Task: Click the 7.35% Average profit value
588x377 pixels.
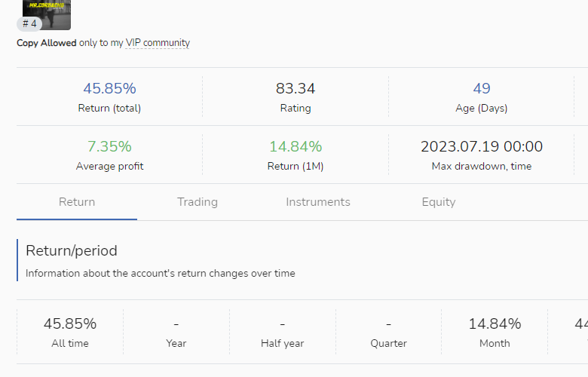Action: [x=109, y=146]
